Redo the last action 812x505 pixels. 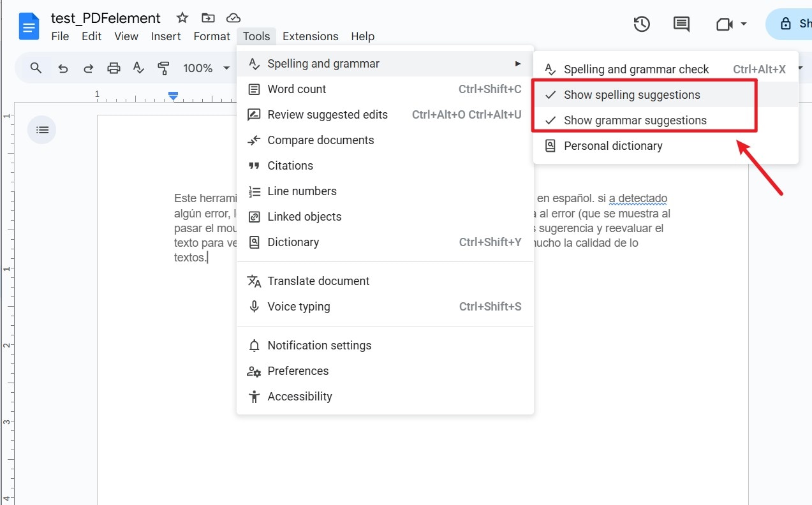[x=89, y=68]
